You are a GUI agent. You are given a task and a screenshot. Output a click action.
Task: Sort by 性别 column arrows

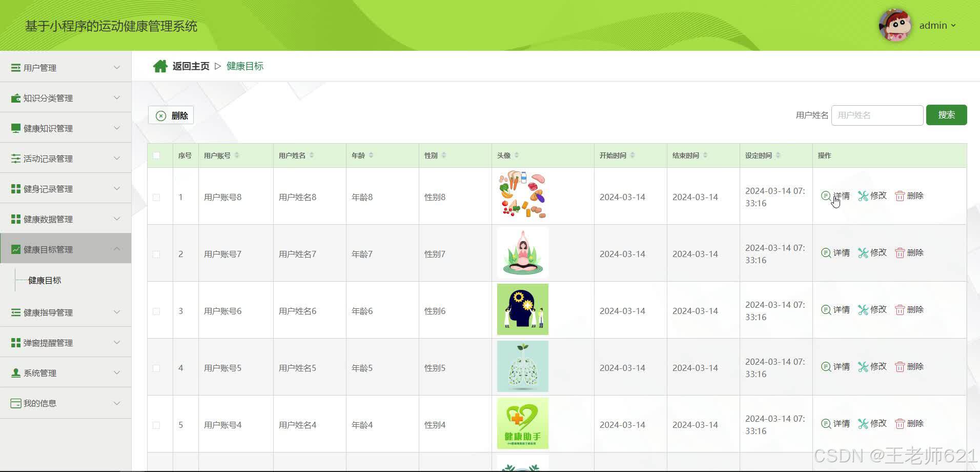(444, 155)
